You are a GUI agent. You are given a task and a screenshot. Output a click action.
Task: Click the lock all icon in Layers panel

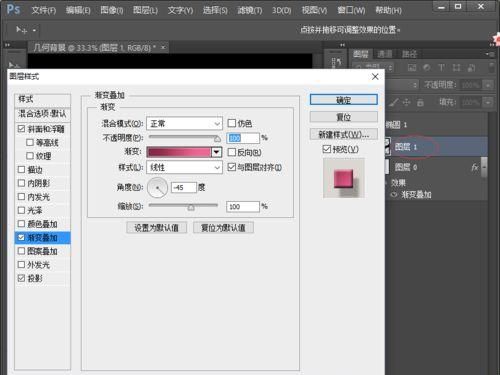(x=420, y=102)
